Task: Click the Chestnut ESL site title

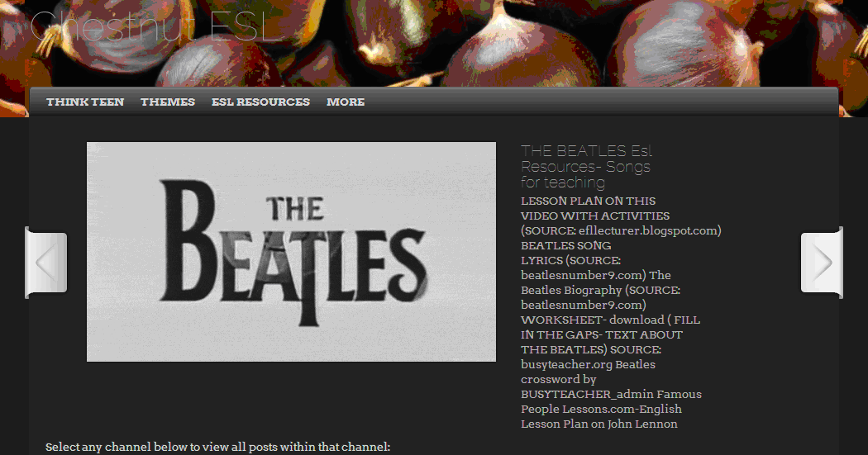Action: tap(157, 26)
